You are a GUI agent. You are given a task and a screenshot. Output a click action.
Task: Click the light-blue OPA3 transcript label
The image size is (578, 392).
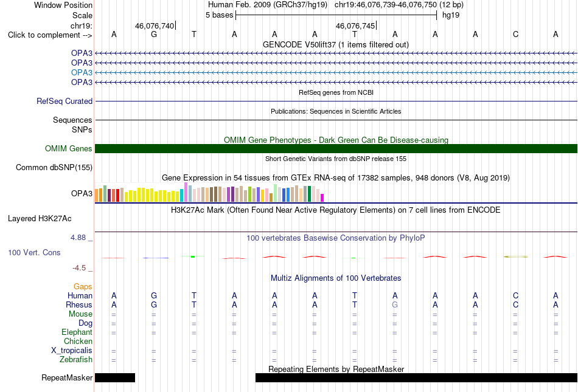[82, 72]
